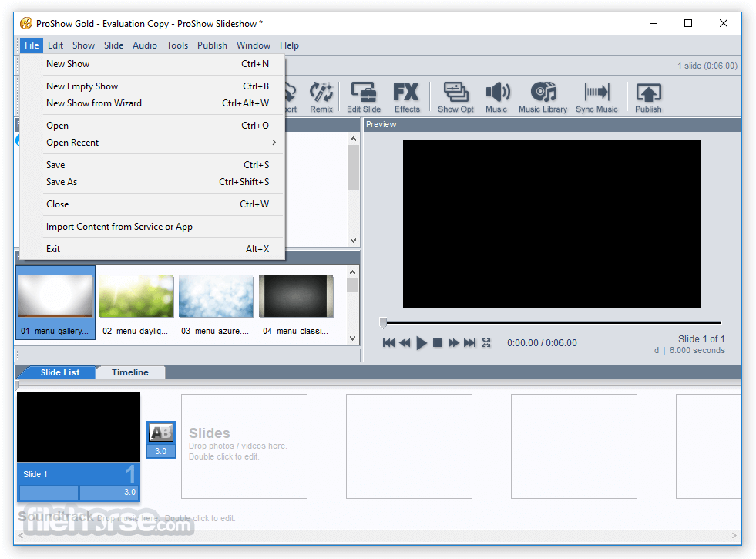Open Show Opt settings

(x=455, y=97)
